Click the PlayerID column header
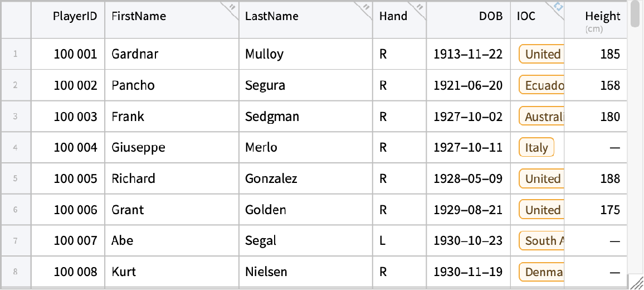 pos(75,16)
